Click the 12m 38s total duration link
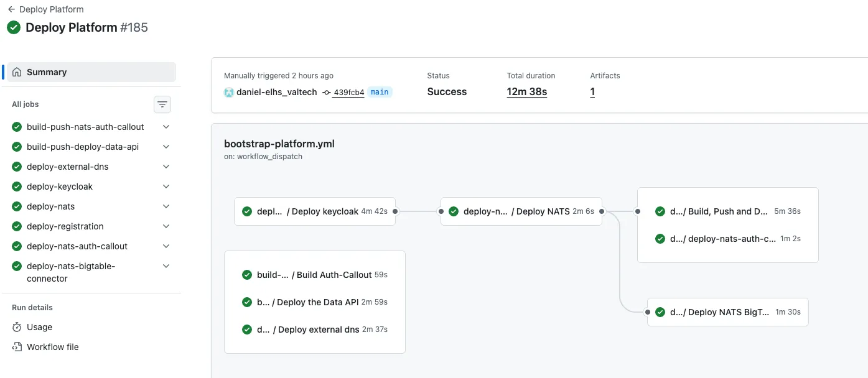Image resolution: width=868 pixels, height=378 pixels. coord(526,92)
